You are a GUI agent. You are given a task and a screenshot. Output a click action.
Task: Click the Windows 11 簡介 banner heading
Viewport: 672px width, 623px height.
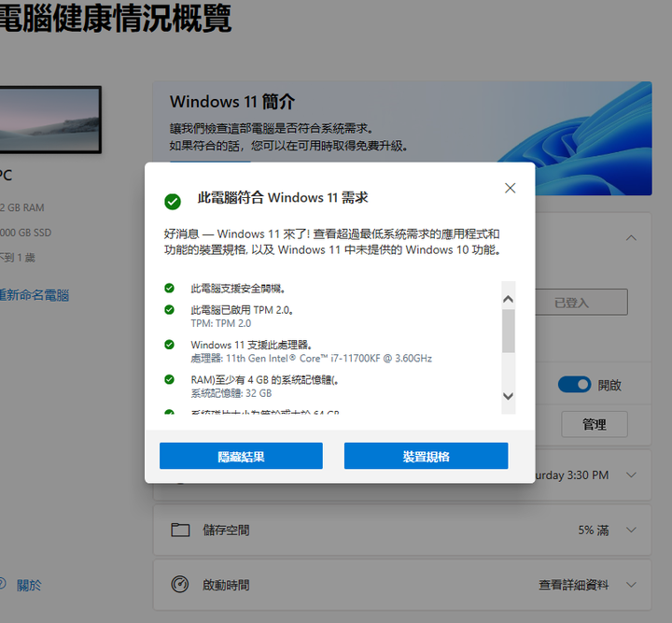(232, 102)
